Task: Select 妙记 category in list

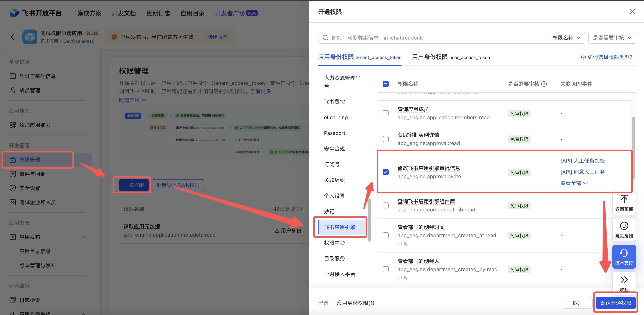Action: coord(329,211)
